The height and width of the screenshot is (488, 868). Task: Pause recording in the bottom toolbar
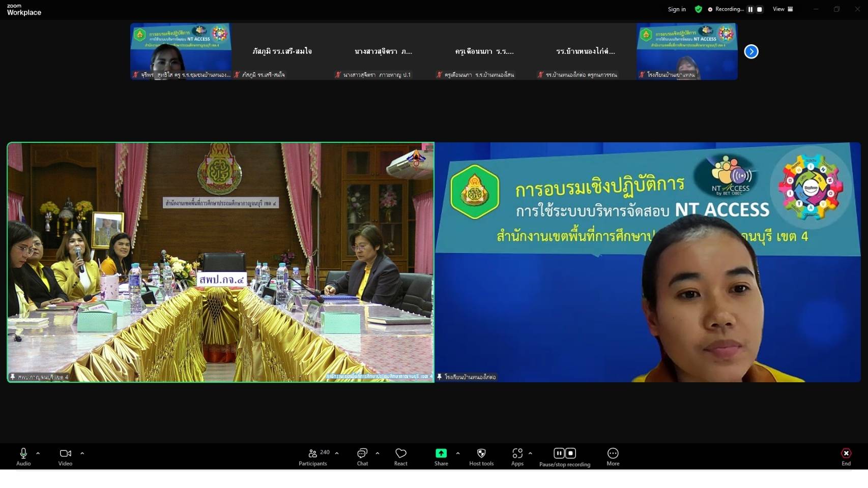[559, 453]
